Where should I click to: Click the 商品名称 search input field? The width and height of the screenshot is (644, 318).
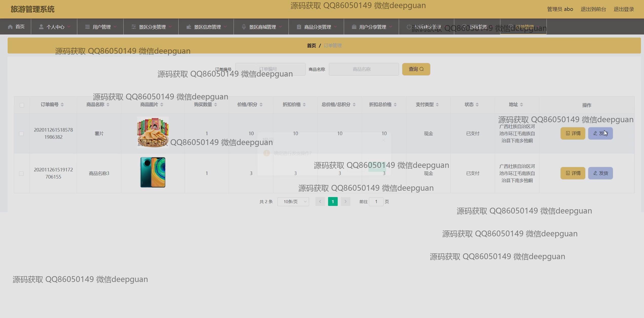click(364, 69)
